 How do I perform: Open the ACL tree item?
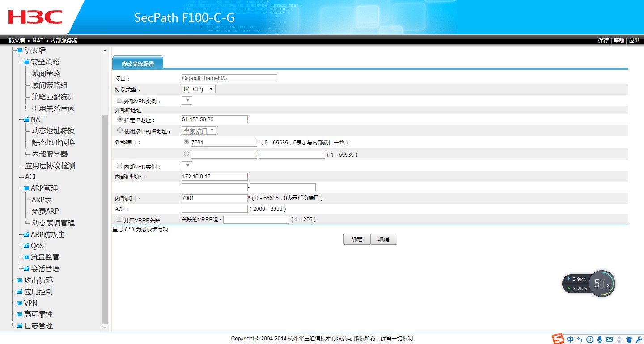click(x=31, y=177)
